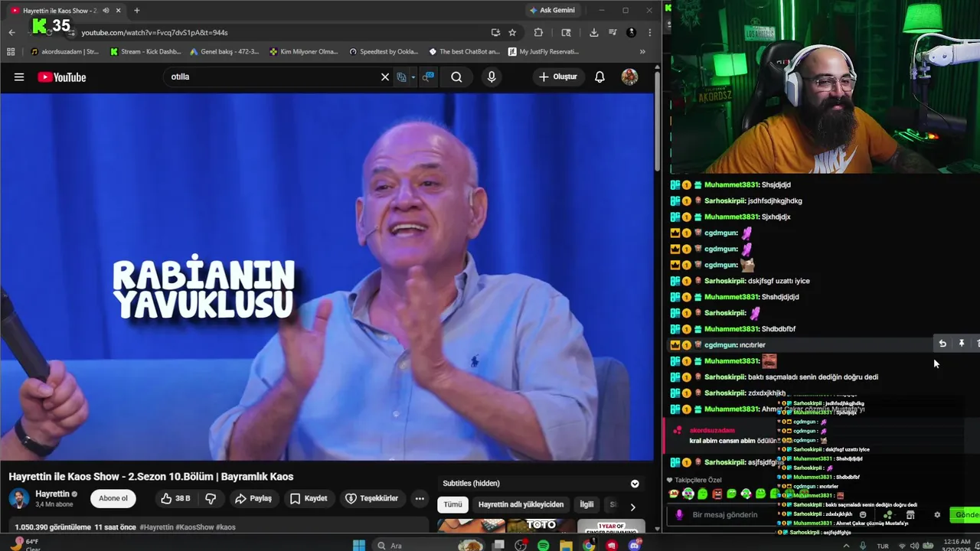Open 'Kim Milyoner Olma...' bookmark
Image resolution: width=980 pixels, height=551 pixels.
(x=304, y=51)
